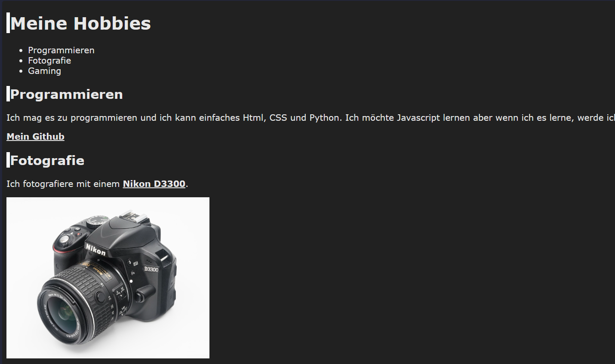Image resolution: width=615 pixels, height=364 pixels.
Task: Follow the Nikon D3300 hyperlink
Action: (154, 184)
